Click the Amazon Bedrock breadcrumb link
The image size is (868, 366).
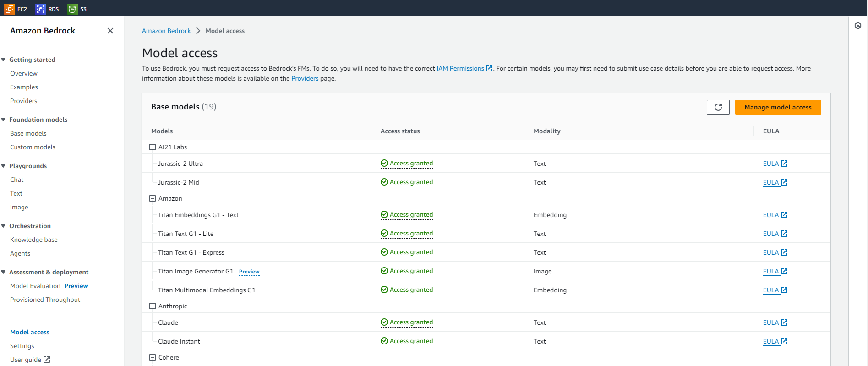pyautogui.click(x=166, y=31)
